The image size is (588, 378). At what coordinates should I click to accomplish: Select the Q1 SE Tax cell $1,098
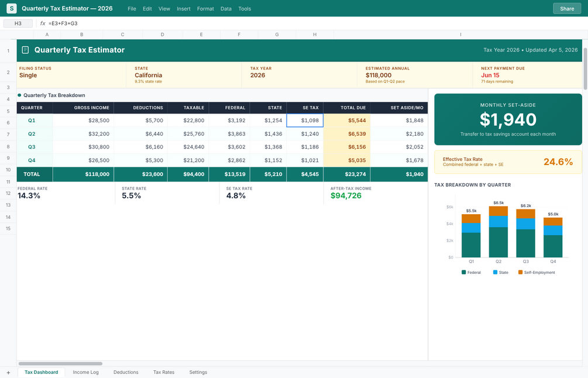[x=305, y=121]
